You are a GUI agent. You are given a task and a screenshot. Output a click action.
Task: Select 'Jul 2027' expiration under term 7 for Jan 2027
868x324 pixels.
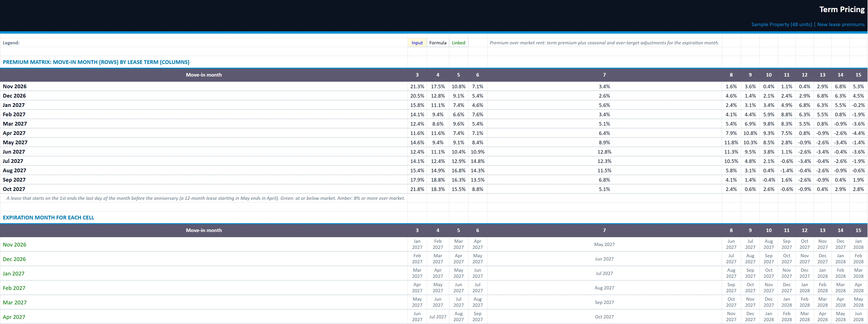tap(604, 273)
